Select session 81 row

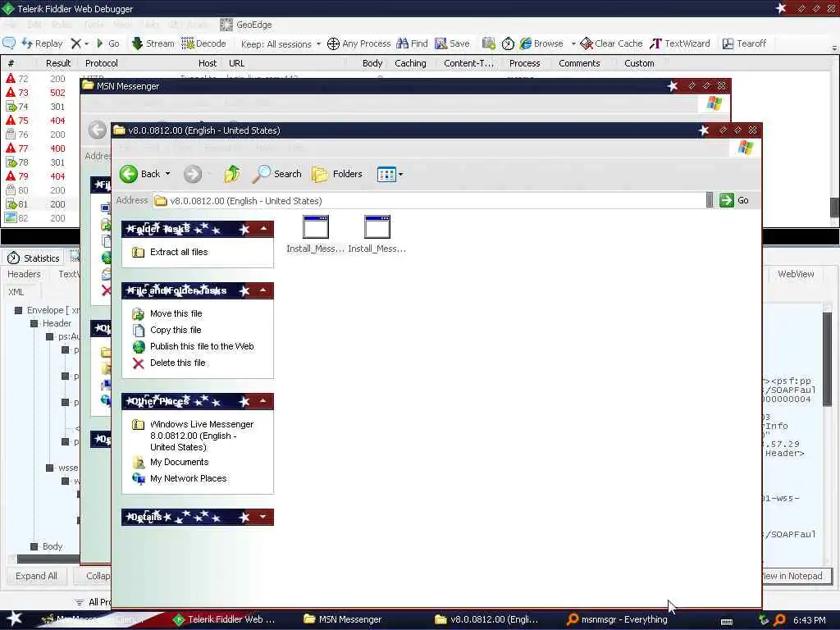pyautogui.click(x=40, y=204)
